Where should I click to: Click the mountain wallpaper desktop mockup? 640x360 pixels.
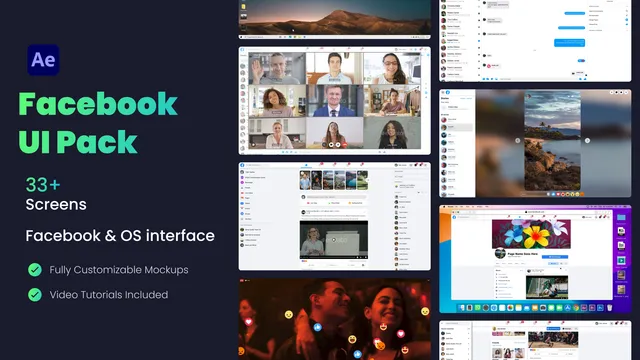335,19
